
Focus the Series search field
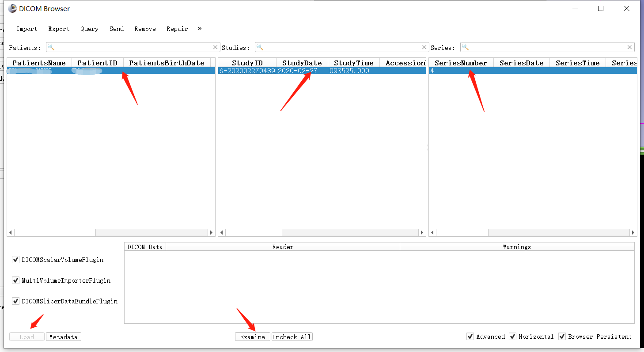[547, 47]
